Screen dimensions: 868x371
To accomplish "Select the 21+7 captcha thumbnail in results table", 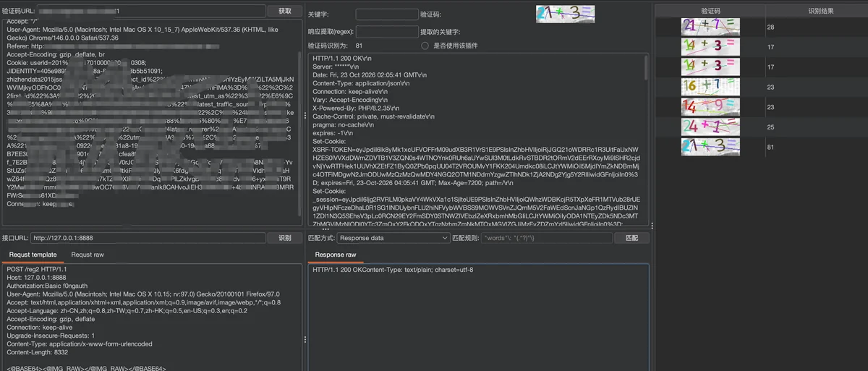I will pyautogui.click(x=710, y=27).
